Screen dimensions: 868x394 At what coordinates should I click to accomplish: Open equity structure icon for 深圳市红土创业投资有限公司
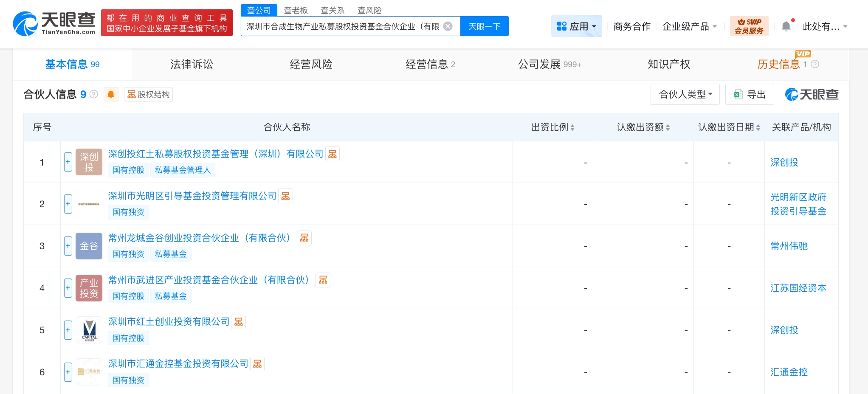[x=239, y=322]
